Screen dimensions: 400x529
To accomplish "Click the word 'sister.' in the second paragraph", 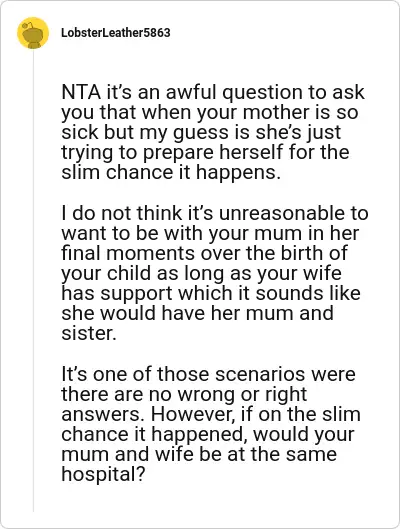I will pos(89,333).
